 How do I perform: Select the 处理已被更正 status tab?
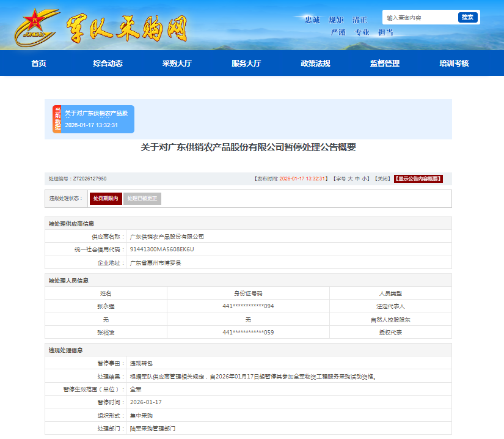[x=142, y=199]
